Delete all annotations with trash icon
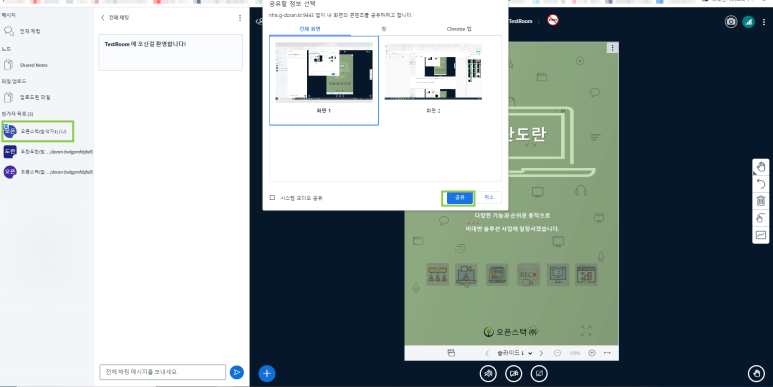This screenshot has width=773, height=387. pyautogui.click(x=761, y=201)
